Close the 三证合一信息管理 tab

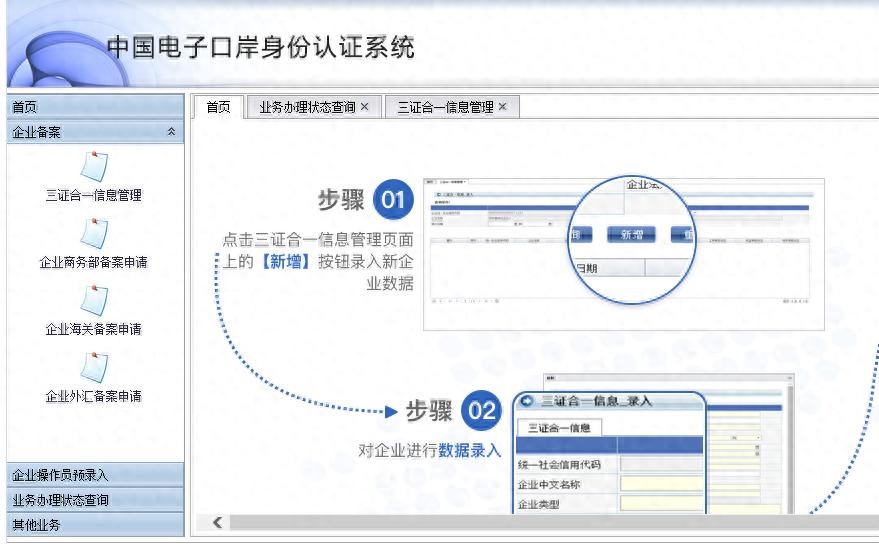coord(503,107)
